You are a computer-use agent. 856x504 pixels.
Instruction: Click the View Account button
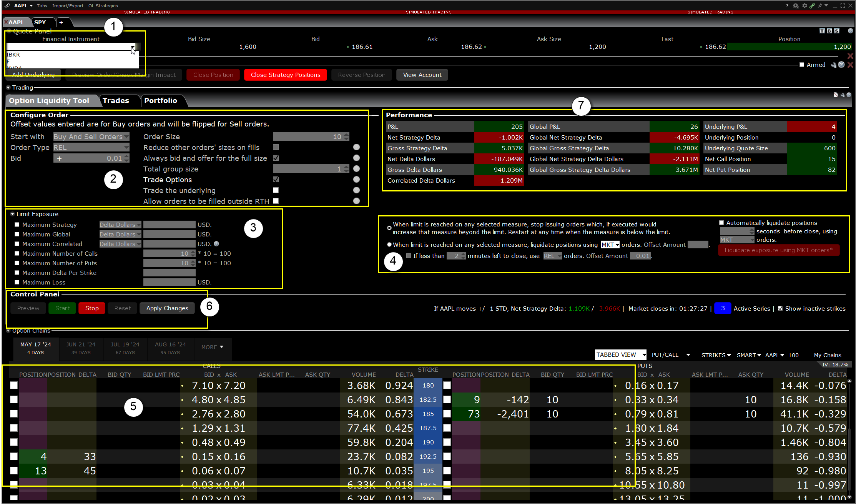(422, 75)
